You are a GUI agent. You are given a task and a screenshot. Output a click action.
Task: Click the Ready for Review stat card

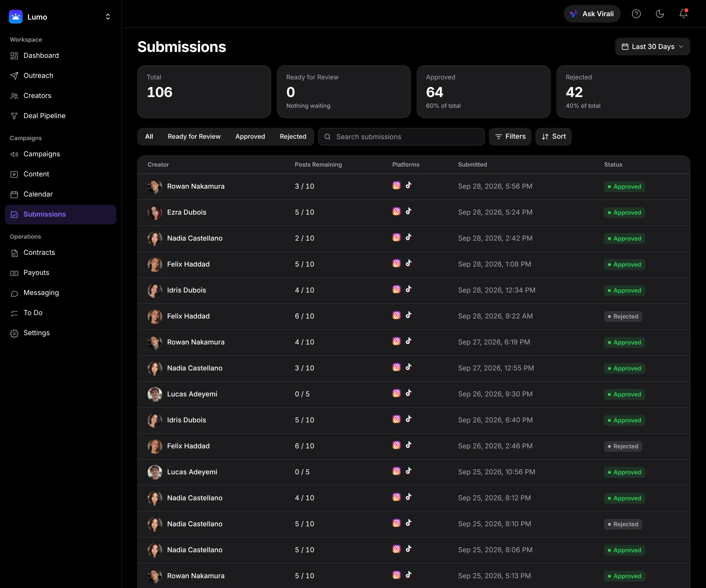[344, 92]
